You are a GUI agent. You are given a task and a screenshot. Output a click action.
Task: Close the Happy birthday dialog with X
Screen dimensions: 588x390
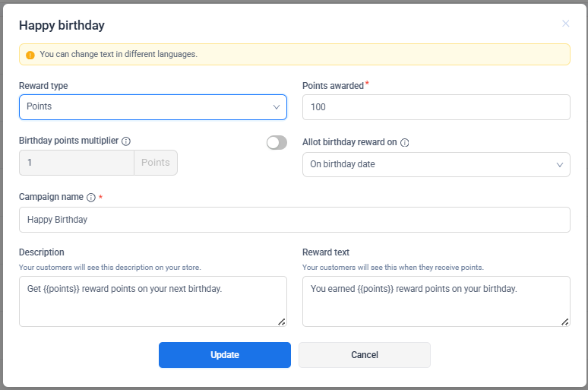(x=565, y=24)
